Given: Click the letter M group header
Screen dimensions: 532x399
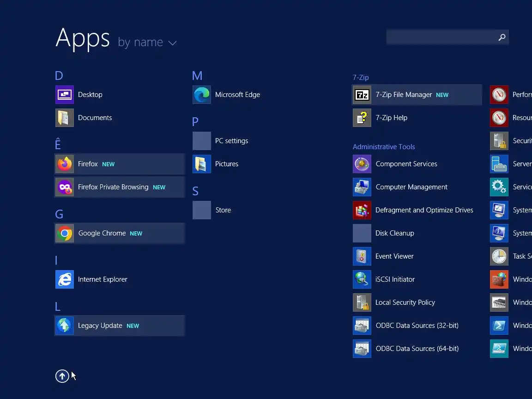Looking at the screenshot, I should [x=197, y=75].
